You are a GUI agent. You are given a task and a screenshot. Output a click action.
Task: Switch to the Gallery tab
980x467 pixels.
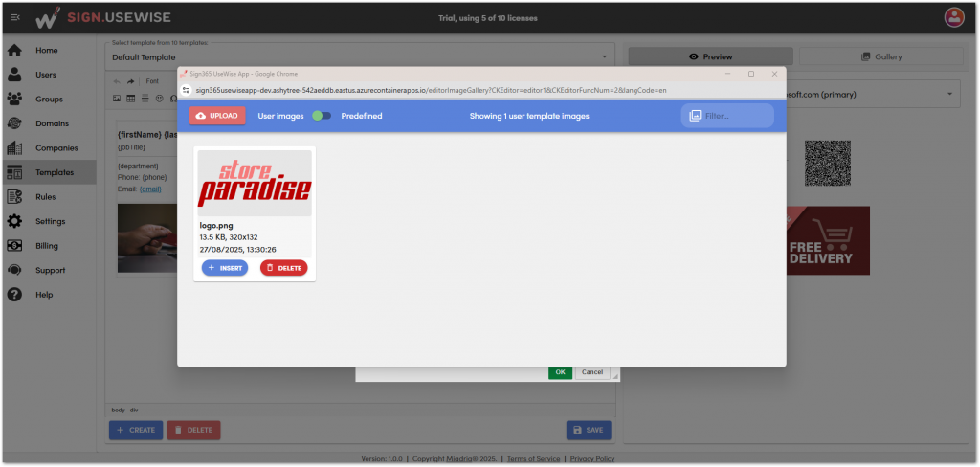(881, 57)
